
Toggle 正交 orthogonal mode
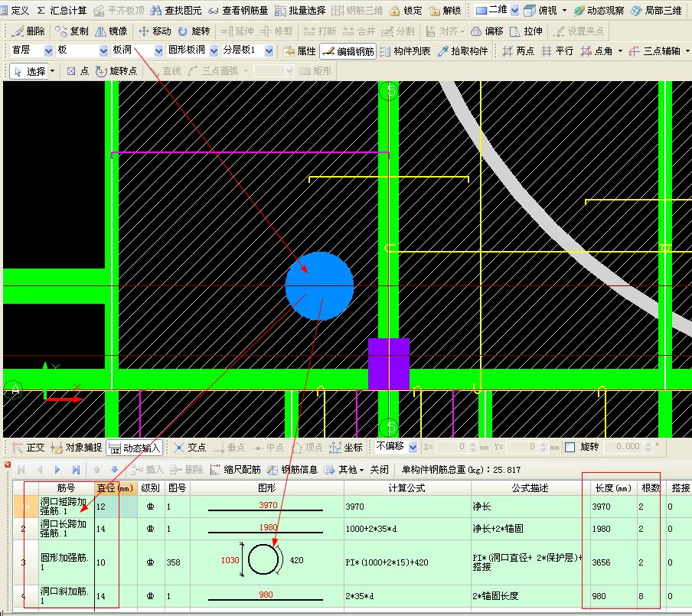click(x=28, y=447)
